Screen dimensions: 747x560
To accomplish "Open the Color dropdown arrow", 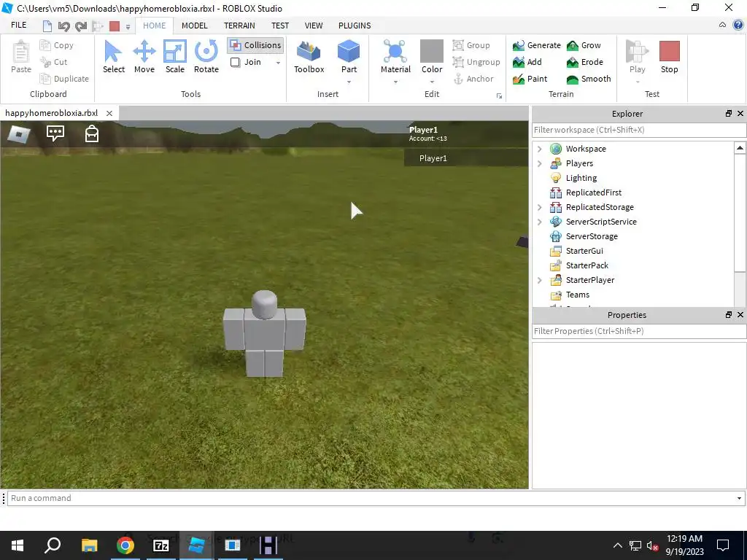I will coord(432,82).
